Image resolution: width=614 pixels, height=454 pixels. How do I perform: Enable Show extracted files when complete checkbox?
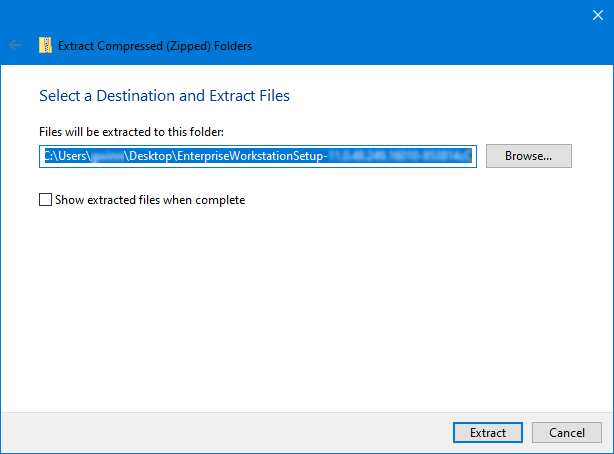[45, 200]
